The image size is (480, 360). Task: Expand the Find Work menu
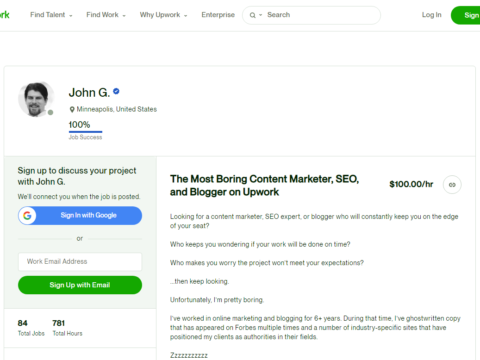tap(106, 15)
